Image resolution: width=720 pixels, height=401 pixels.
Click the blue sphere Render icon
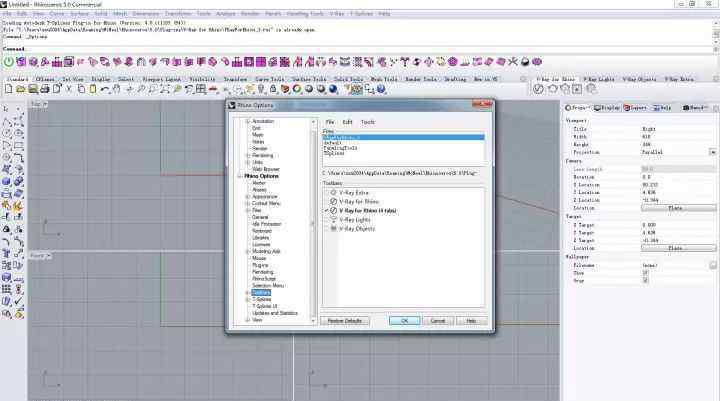pyautogui.click(x=333, y=89)
